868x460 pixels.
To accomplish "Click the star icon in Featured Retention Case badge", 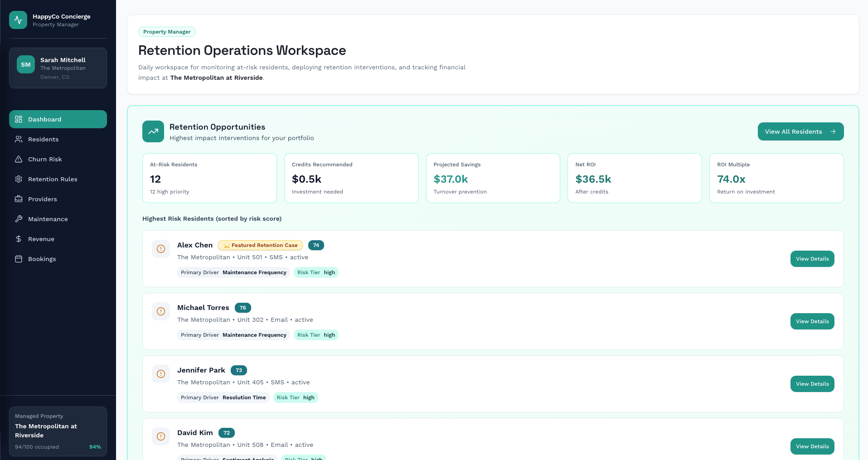I will (227, 245).
